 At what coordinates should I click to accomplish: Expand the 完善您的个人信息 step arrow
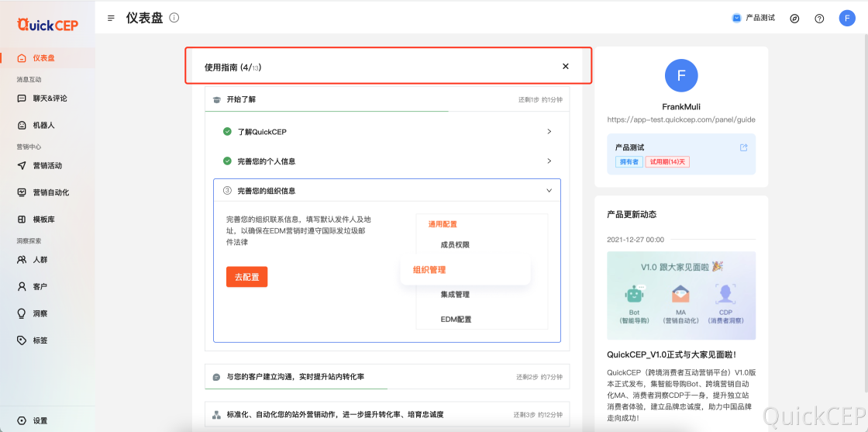pyautogui.click(x=549, y=161)
